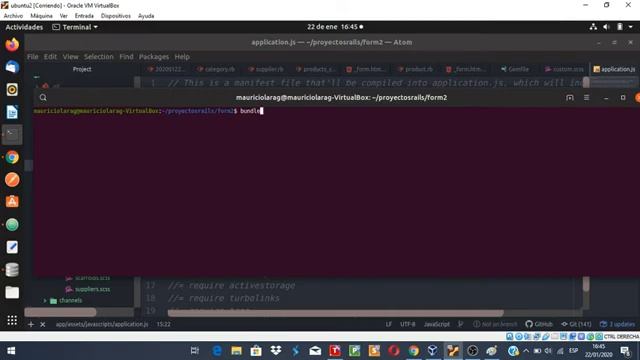Expand the channels folder in the tree

click(x=45, y=301)
